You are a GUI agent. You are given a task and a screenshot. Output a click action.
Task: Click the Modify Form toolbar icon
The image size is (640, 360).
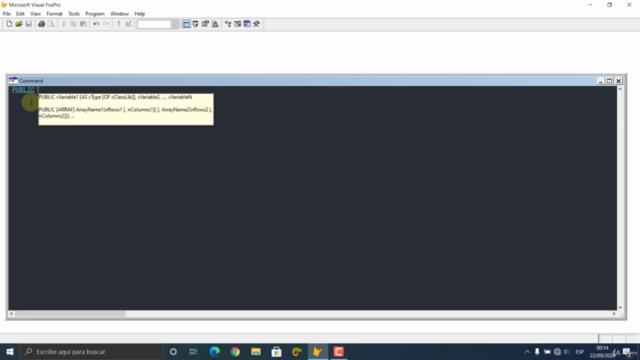pos(128,24)
